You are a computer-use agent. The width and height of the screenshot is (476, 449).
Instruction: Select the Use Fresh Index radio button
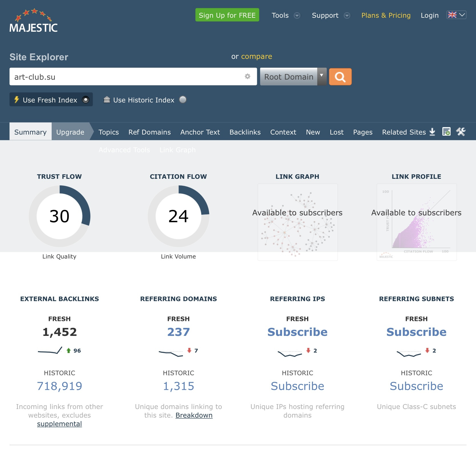pos(86,100)
